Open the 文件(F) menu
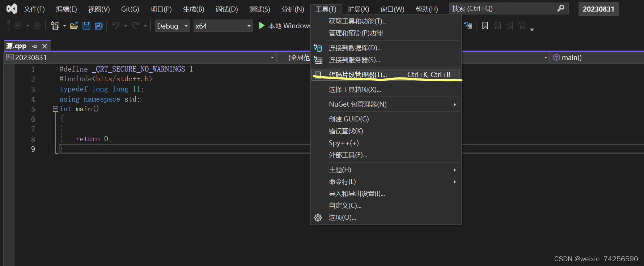This screenshot has width=644, height=266. [x=34, y=9]
